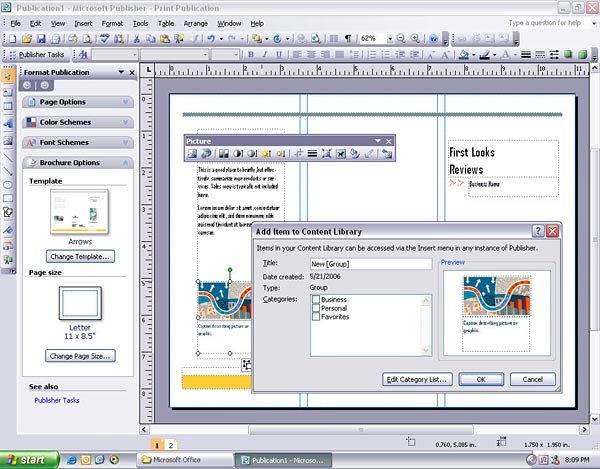Click More Brightness sun icon

[266, 154]
